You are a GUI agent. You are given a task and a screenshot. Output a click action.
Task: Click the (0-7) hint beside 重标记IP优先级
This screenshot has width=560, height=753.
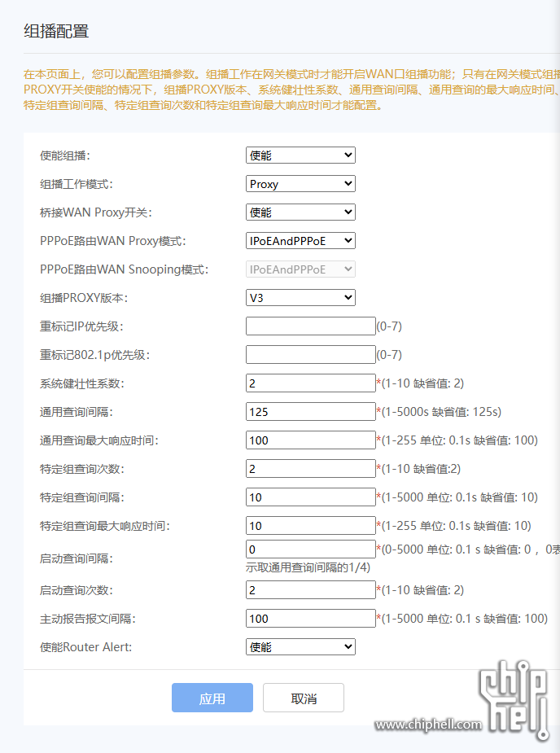389,326
